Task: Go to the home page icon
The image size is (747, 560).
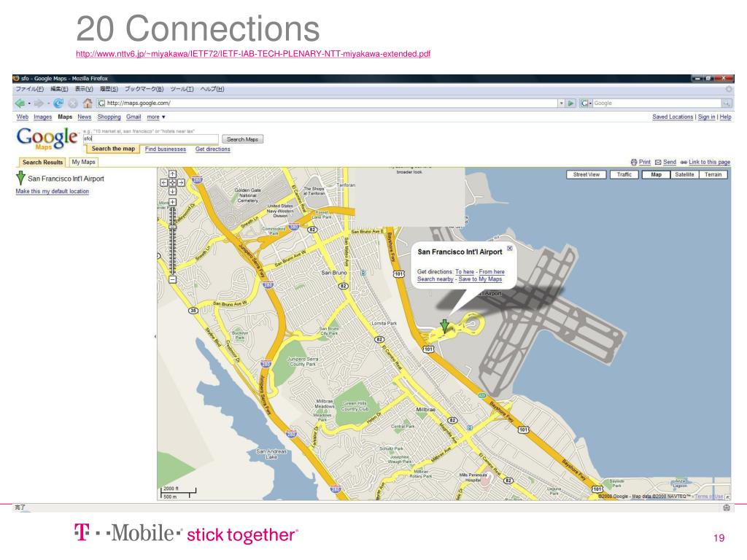Action: pyautogui.click(x=88, y=103)
